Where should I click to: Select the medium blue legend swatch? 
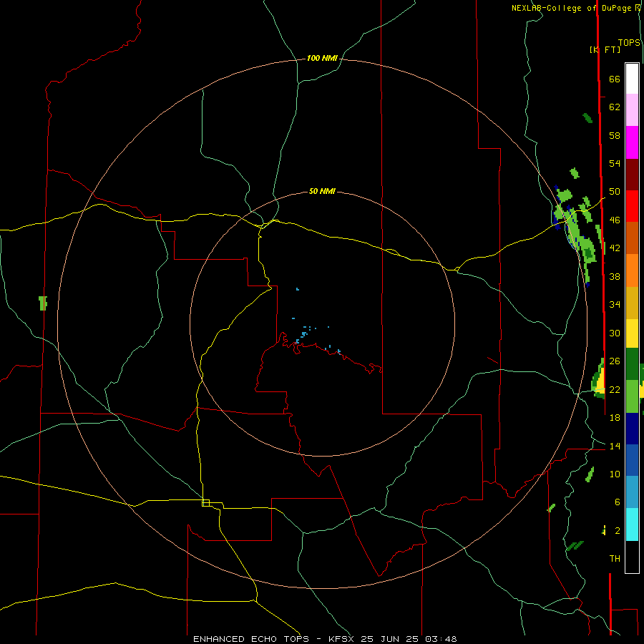632,460
